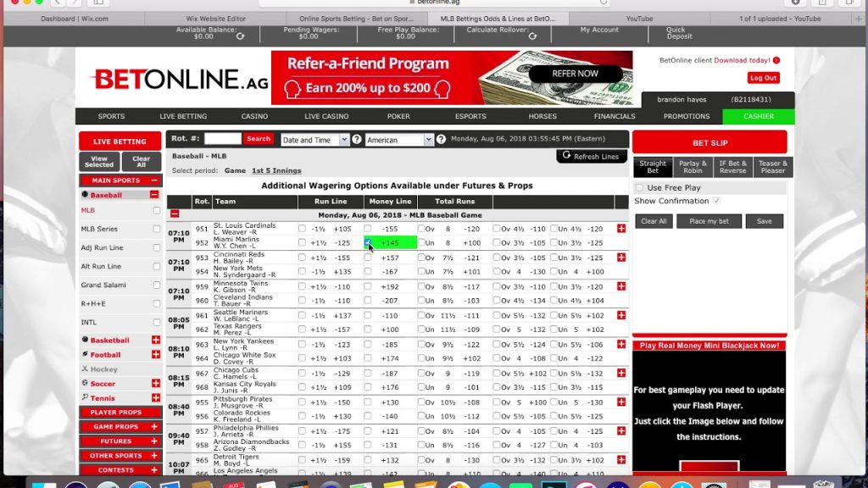Expand the Basketball sport category
The image size is (868, 488).
155,340
